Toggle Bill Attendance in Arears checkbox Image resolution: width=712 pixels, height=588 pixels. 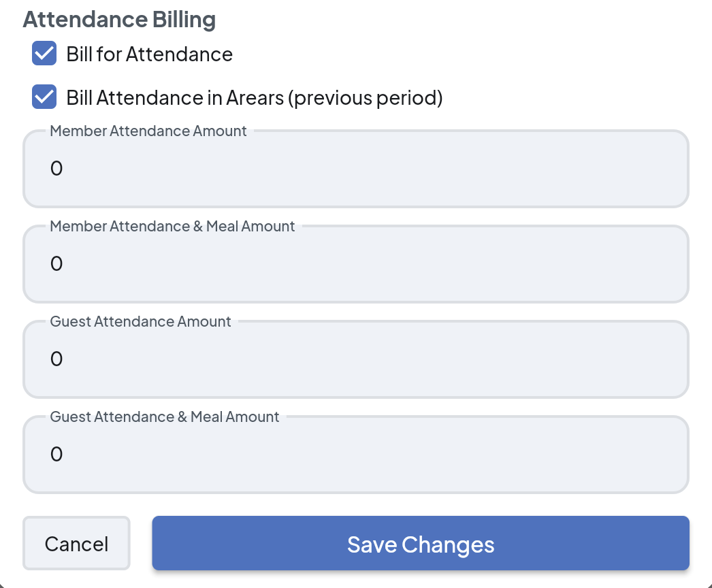[x=44, y=97]
